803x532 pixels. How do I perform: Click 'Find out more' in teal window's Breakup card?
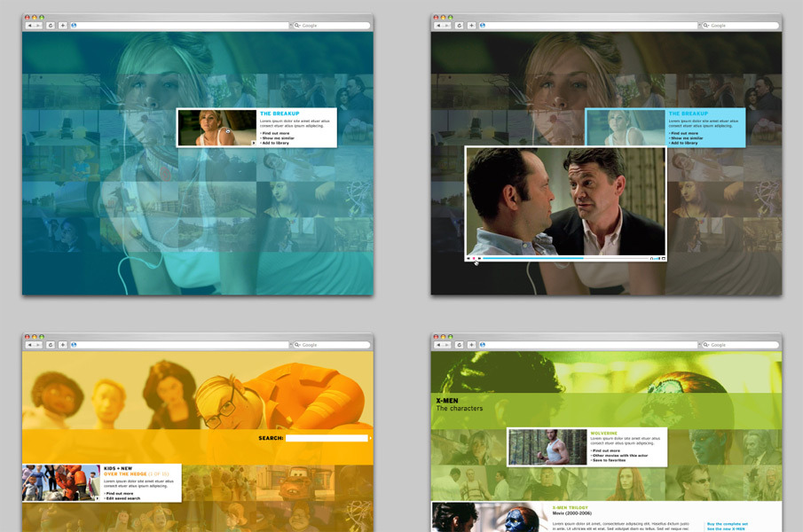[x=275, y=133]
